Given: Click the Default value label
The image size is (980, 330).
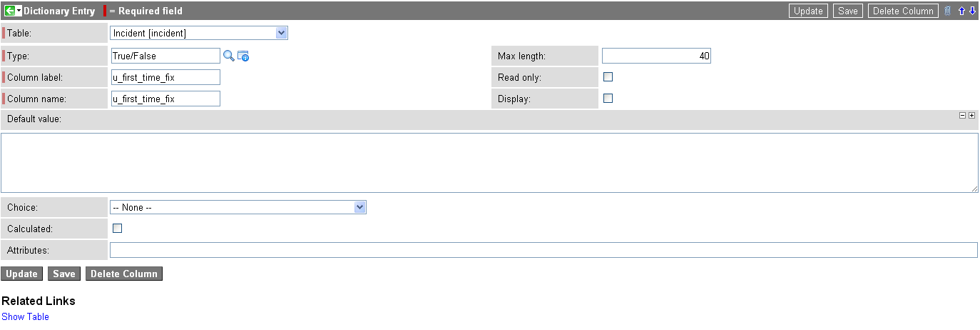Looking at the screenshot, I should click(34, 119).
